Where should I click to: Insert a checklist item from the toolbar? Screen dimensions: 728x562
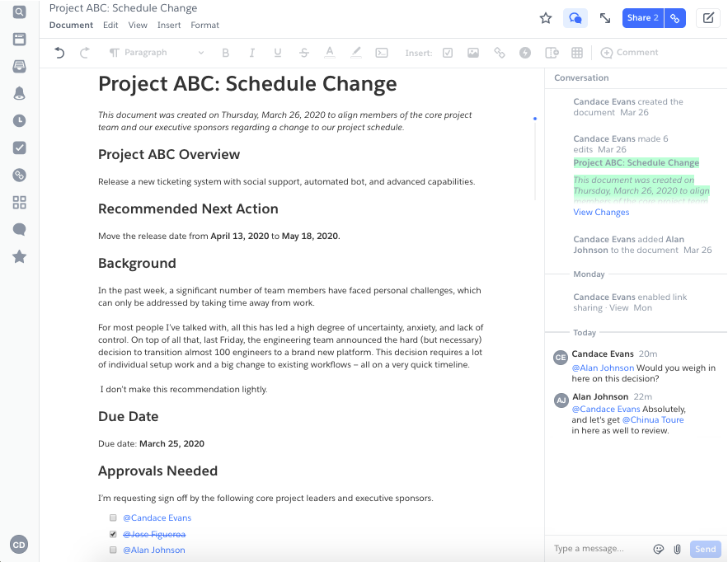pyautogui.click(x=448, y=53)
